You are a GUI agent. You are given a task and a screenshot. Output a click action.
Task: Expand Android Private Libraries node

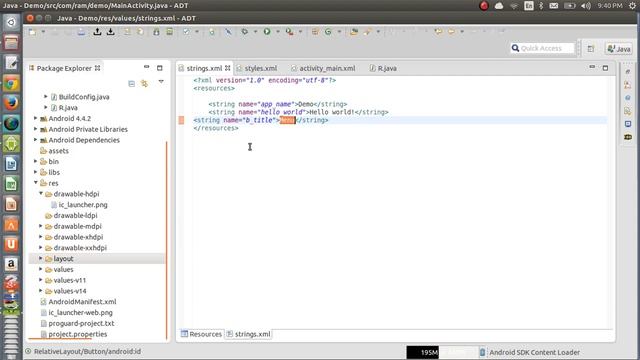(x=36, y=129)
